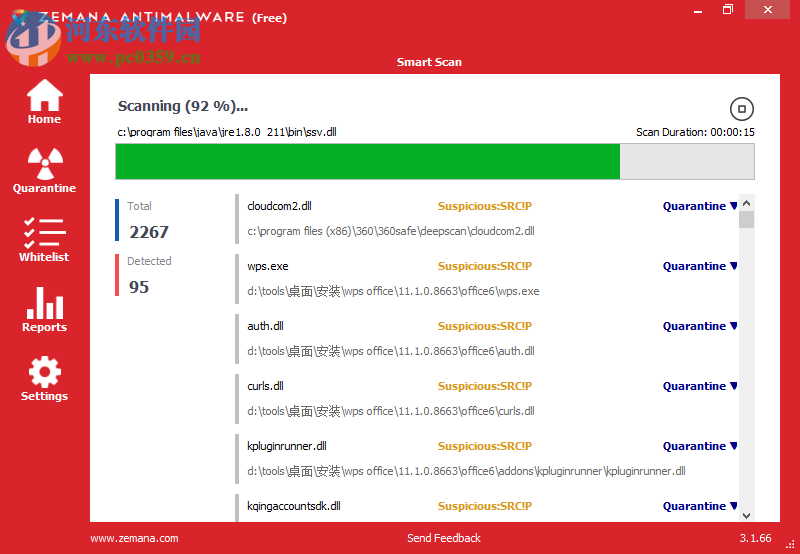Click Suspicious:SRC!P label for cloudcom2.dll
This screenshot has height=554, width=800.
(x=485, y=206)
